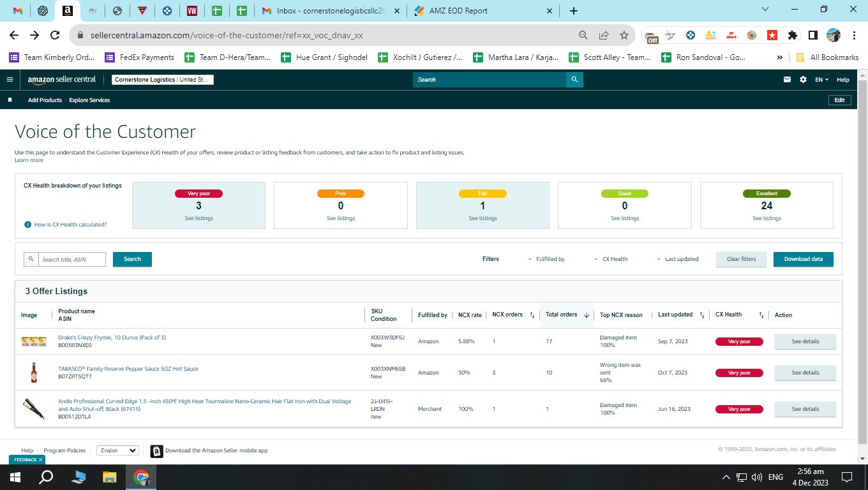Switch to the Gmail tab at far left
The height and width of the screenshot is (490, 868).
[18, 11]
